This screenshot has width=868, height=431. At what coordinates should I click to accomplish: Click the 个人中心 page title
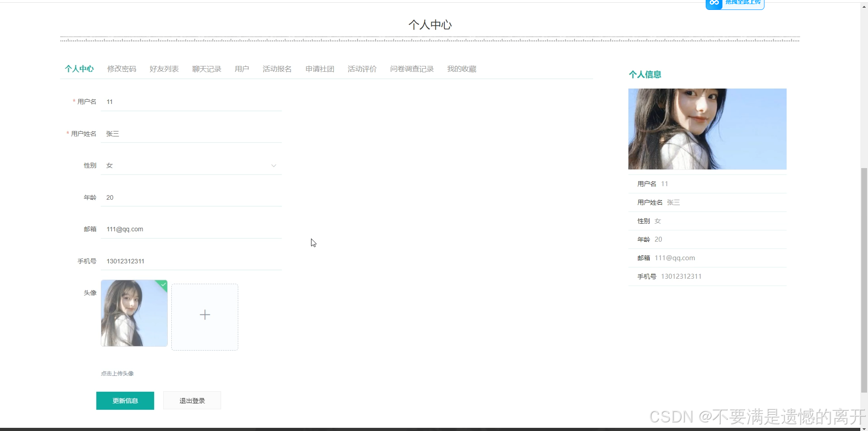(x=430, y=25)
